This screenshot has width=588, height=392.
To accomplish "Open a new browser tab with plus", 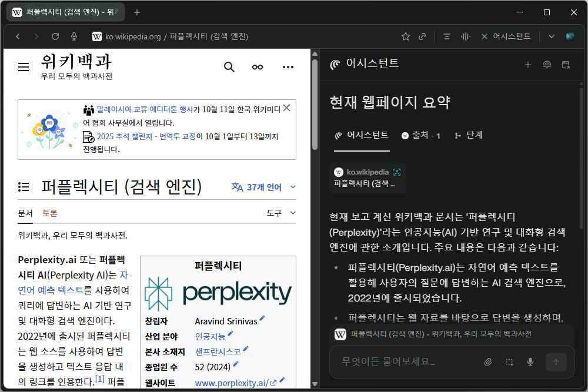I will [x=137, y=12].
